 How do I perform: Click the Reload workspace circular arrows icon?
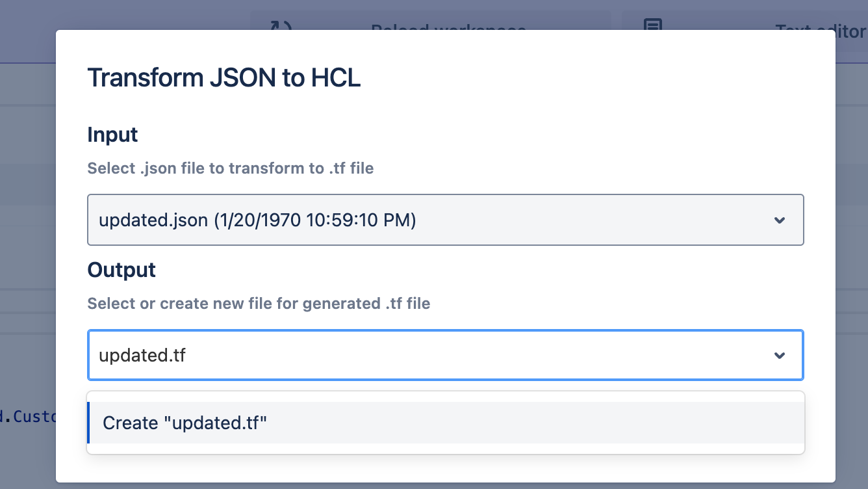point(280,25)
